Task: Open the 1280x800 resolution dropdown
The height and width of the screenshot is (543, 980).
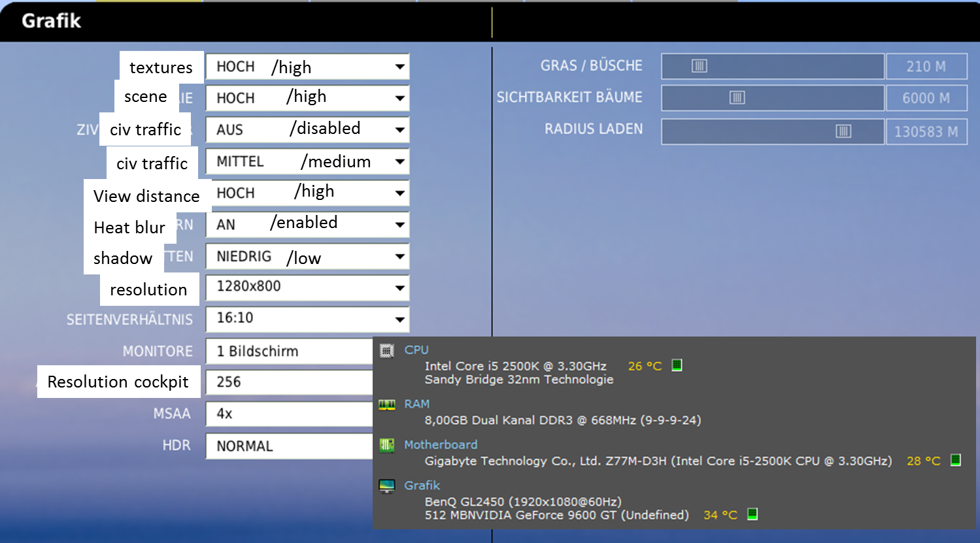Action: pyautogui.click(x=307, y=288)
